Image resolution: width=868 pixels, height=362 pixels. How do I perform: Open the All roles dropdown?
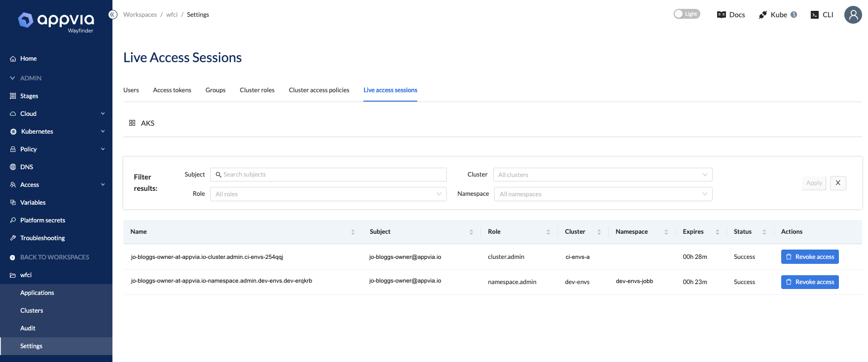[328, 194]
